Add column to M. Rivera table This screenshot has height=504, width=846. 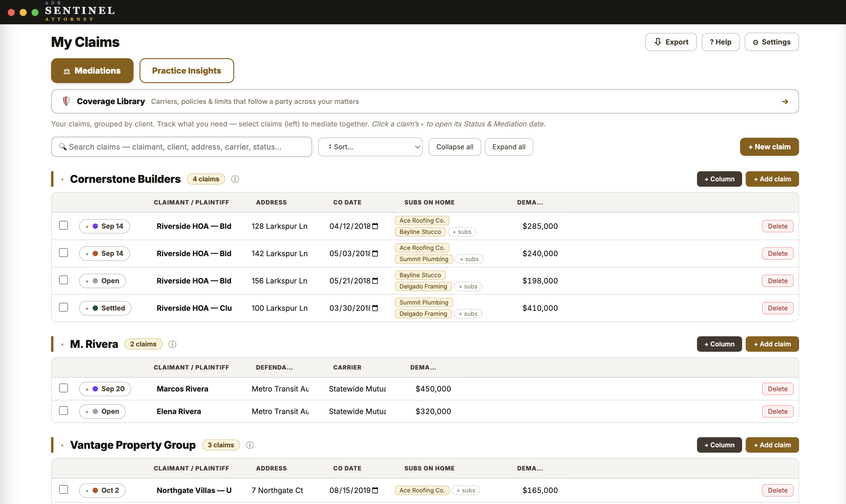tap(719, 344)
